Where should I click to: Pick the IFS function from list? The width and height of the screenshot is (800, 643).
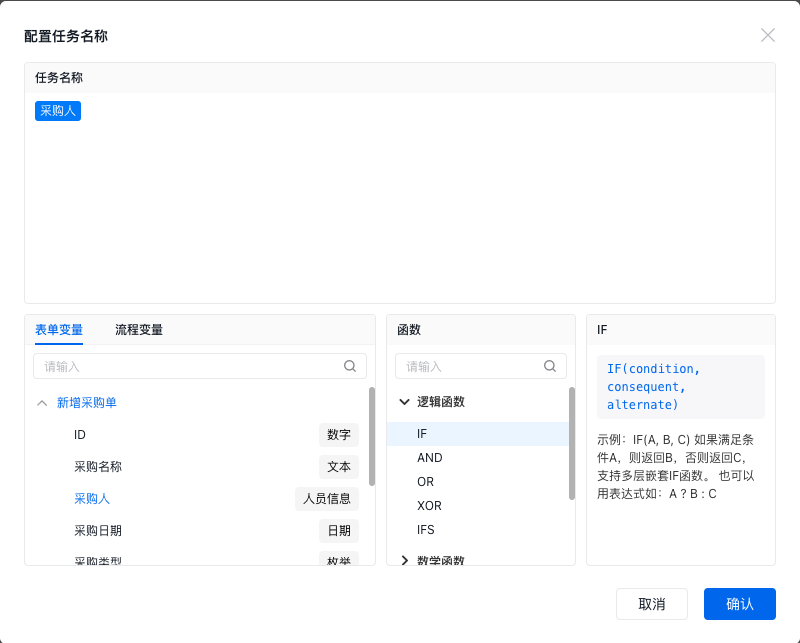point(426,530)
